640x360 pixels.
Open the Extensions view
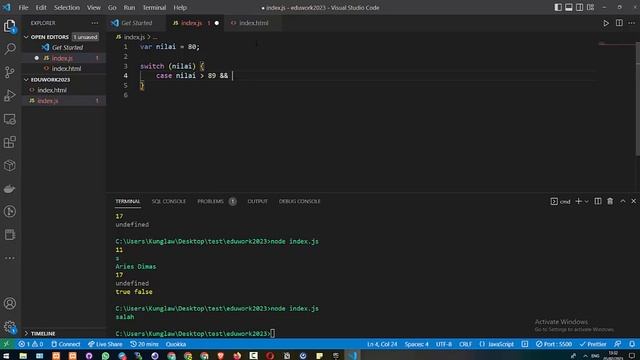10,142
